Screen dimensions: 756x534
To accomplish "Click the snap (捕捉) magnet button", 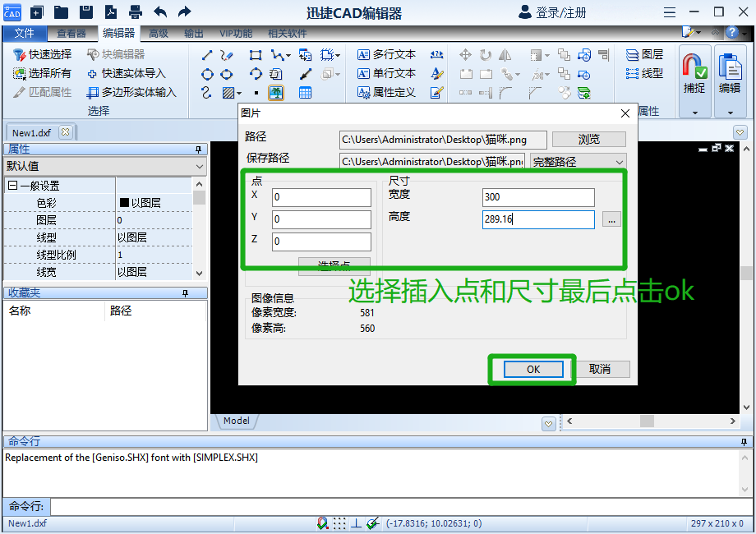I will (694, 74).
